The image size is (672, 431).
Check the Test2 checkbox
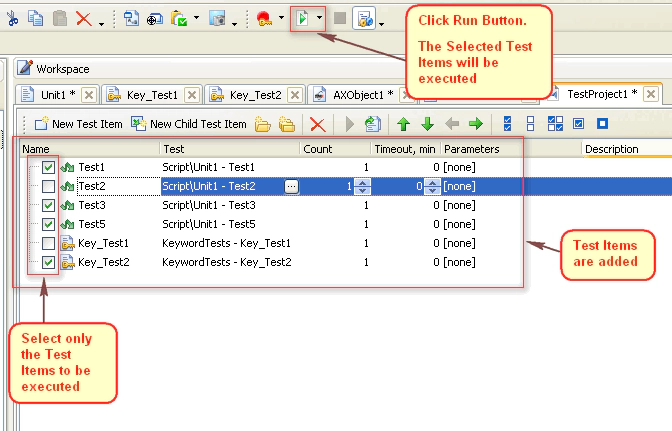point(49,186)
